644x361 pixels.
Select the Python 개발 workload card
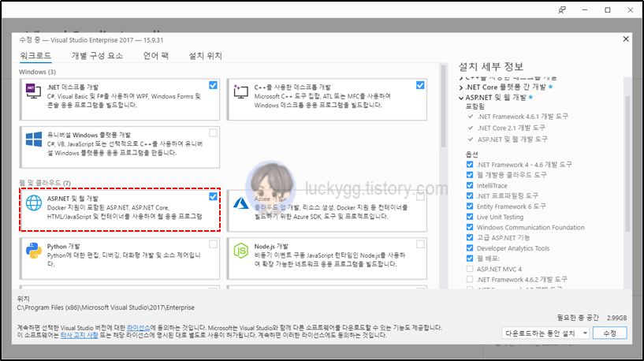[120, 259]
